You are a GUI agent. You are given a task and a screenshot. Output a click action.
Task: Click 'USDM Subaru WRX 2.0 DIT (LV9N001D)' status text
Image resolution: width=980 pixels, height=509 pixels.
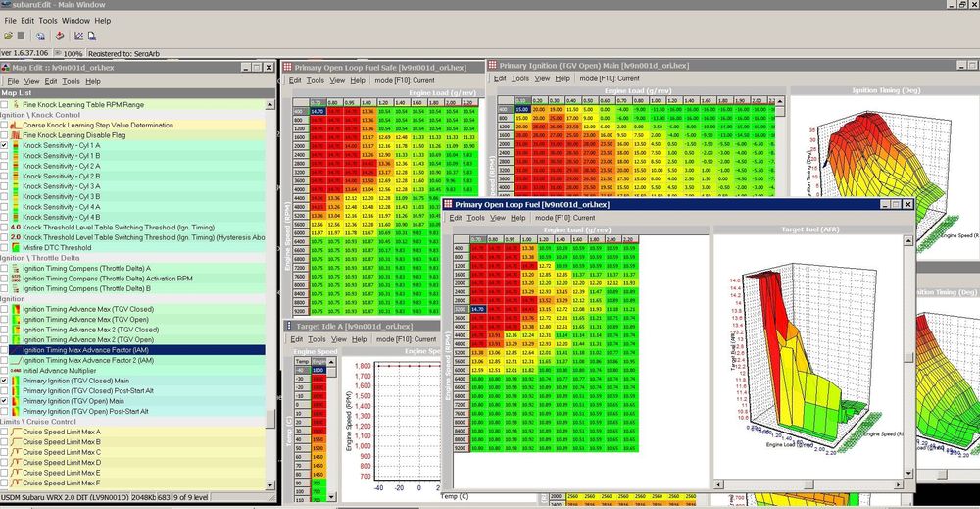click(x=65, y=498)
